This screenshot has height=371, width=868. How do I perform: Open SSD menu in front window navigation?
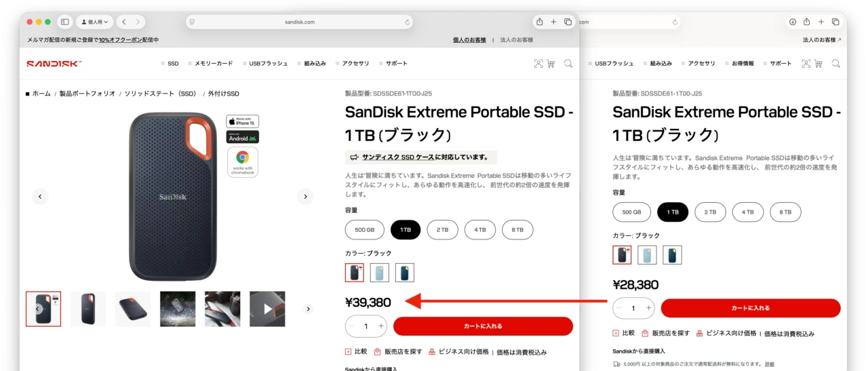(x=173, y=63)
